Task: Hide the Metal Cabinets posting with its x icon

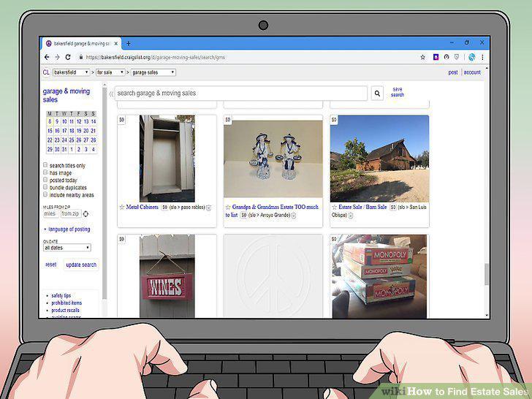Action: pos(209,208)
